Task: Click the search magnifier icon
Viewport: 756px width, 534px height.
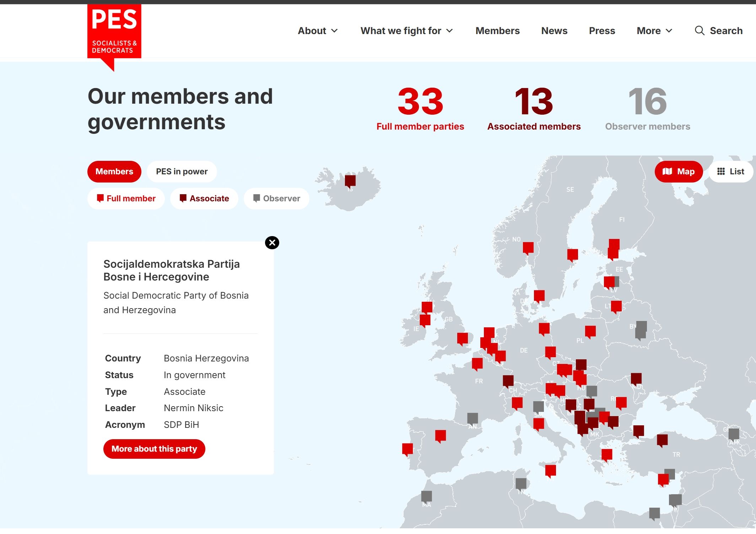Action: click(x=699, y=31)
